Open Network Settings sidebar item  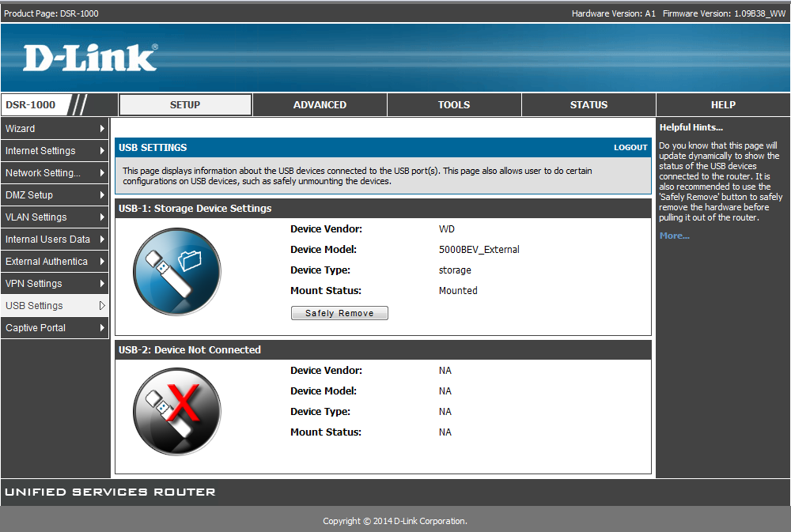point(55,173)
